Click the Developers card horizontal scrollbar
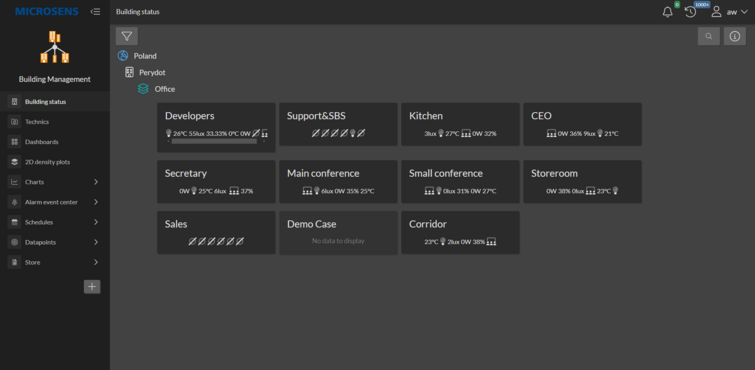Image resolution: width=755 pixels, height=370 pixels. click(x=214, y=141)
